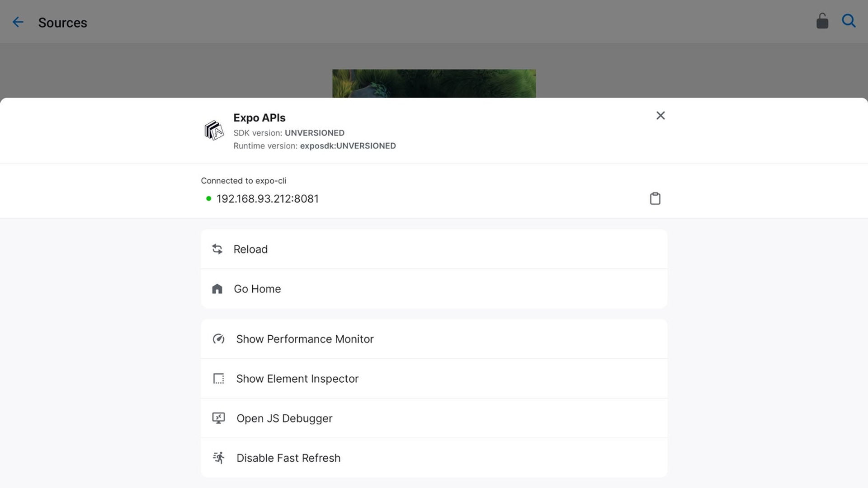Click the unlocked padlock icon
The width and height of the screenshot is (868, 488).
[822, 21]
